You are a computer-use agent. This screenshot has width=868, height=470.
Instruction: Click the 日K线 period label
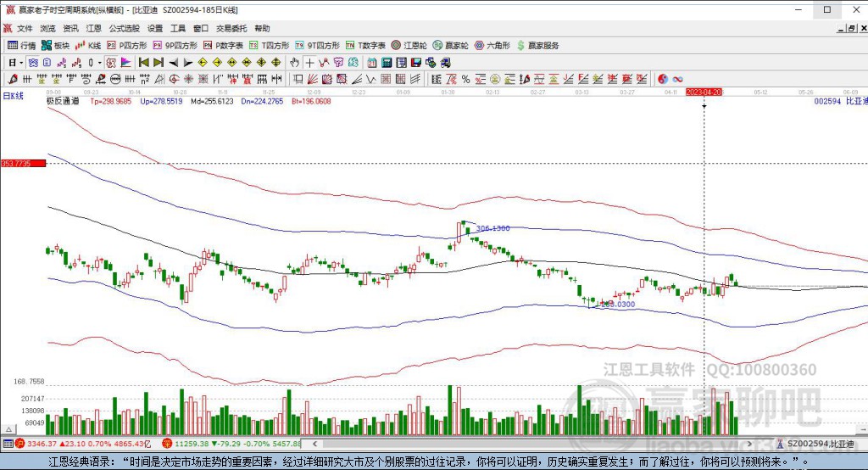pyautogui.click(x=14, y=96)
